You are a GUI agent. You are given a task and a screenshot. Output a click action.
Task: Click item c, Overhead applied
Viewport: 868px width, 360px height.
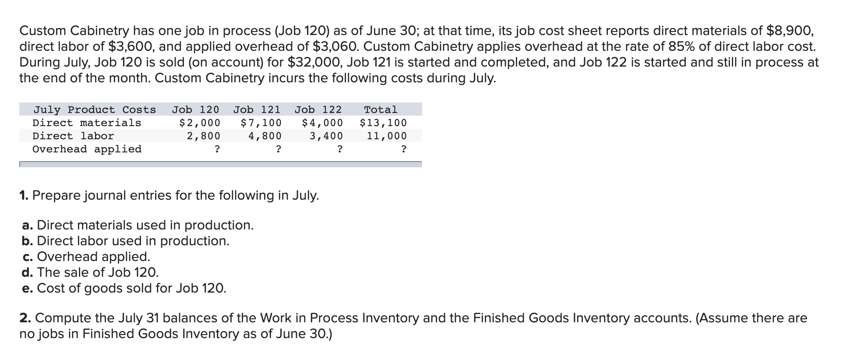tap(86, 257)
